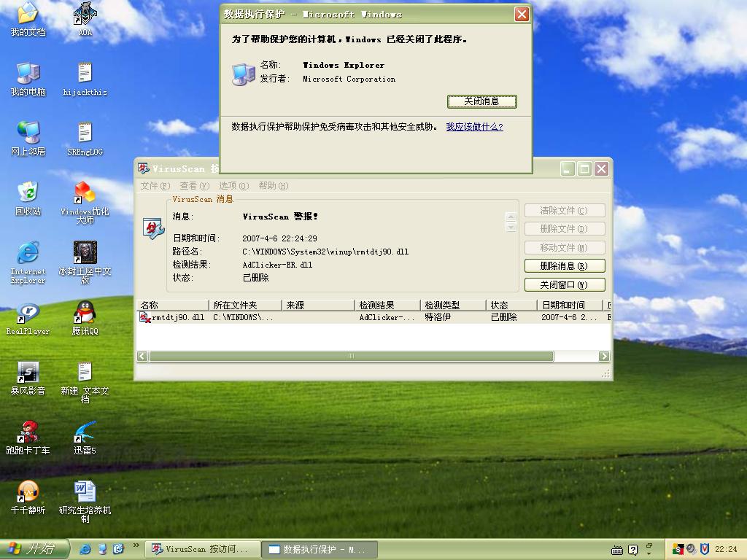
Task: Open the 文件 menu in VirusScan
Action: 155,186
